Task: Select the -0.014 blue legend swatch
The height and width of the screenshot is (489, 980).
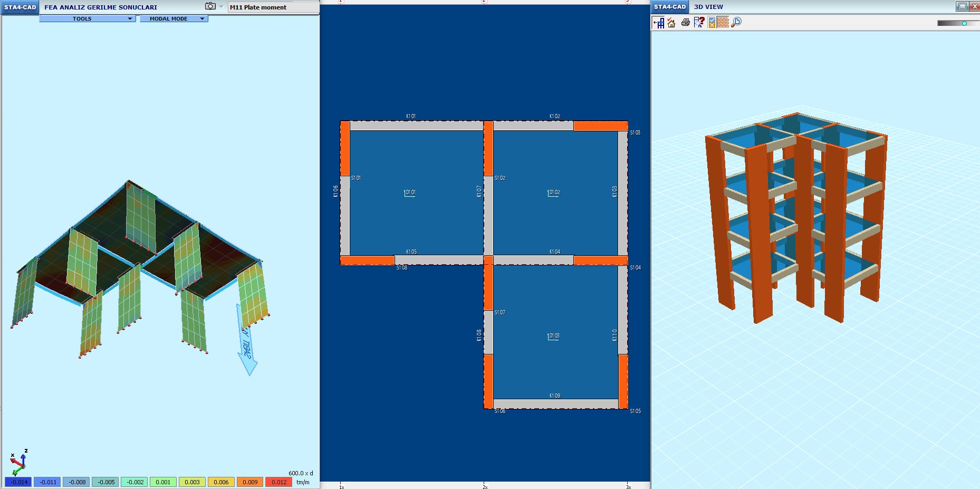Action: coord(18,482)
